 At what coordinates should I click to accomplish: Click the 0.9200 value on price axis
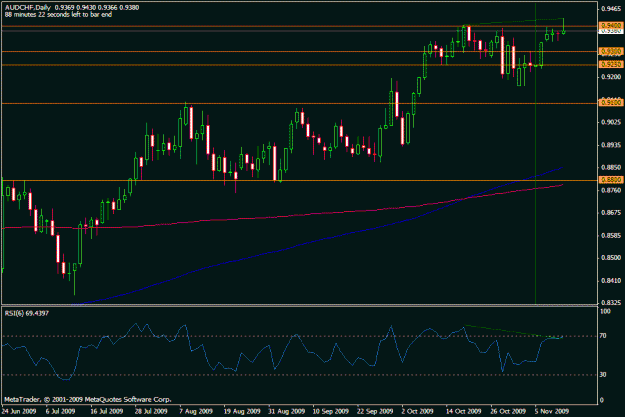point(611,77)
